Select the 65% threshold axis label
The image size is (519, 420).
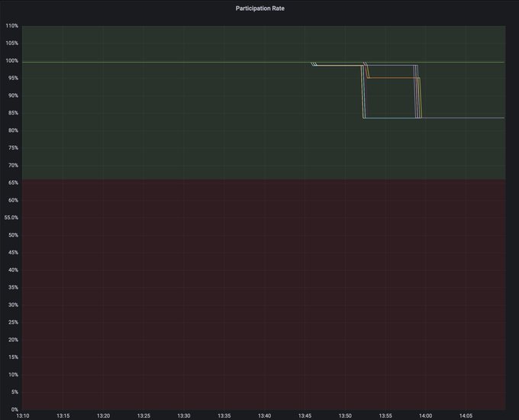(x=13, y=183)
